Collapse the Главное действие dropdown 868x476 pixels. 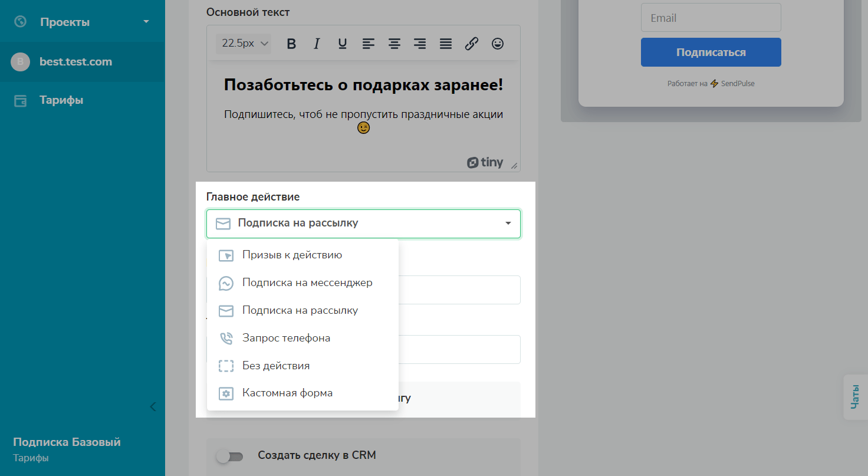pos(508,224)
